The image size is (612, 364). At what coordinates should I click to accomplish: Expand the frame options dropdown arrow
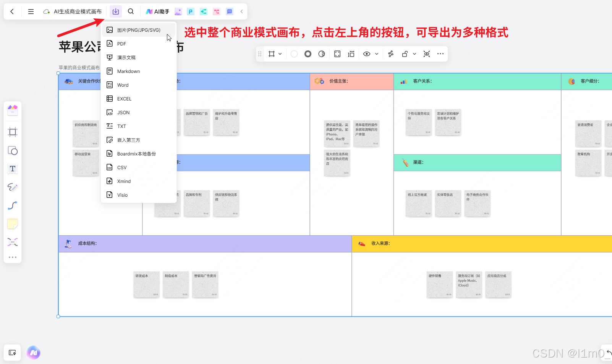tap(280, 54)
